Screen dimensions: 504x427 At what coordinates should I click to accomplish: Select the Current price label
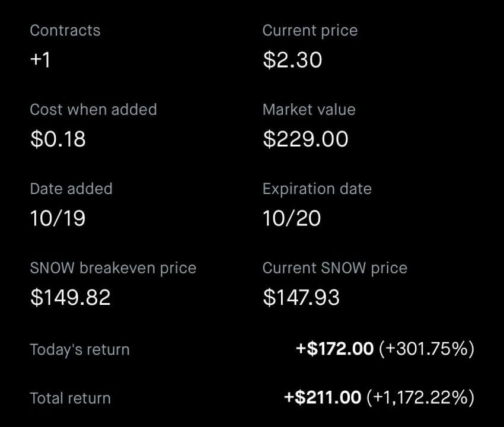tap(310, 31)
